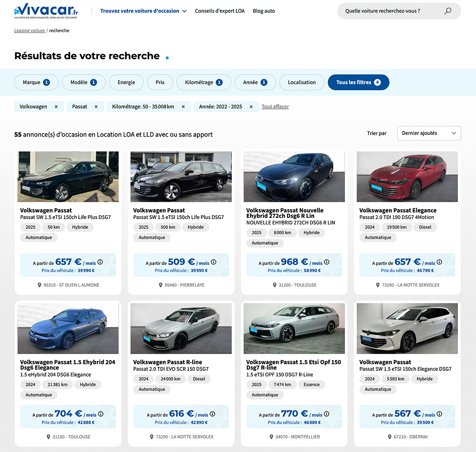Viewport: 476px width, 452px height.
Task: Remove the Volkswagen filter chip
Action: pyautogui.click(x=56, y=107)
